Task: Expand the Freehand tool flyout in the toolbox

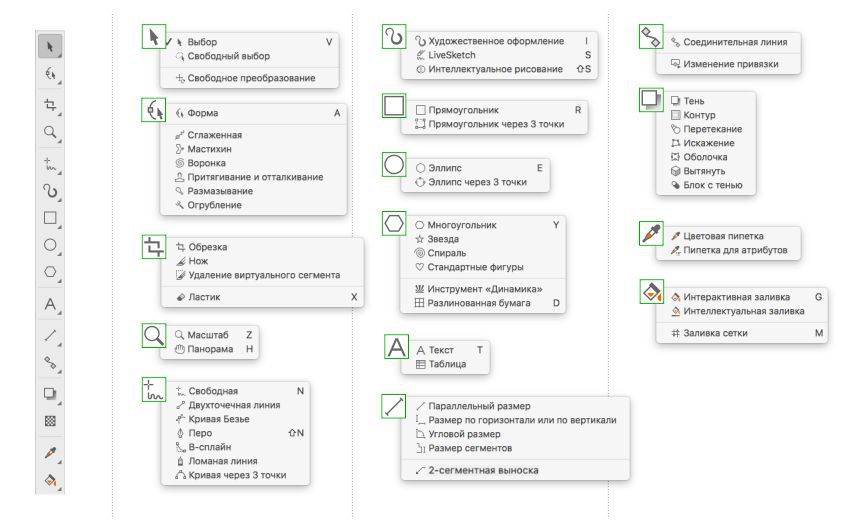Action: [49, 162]
